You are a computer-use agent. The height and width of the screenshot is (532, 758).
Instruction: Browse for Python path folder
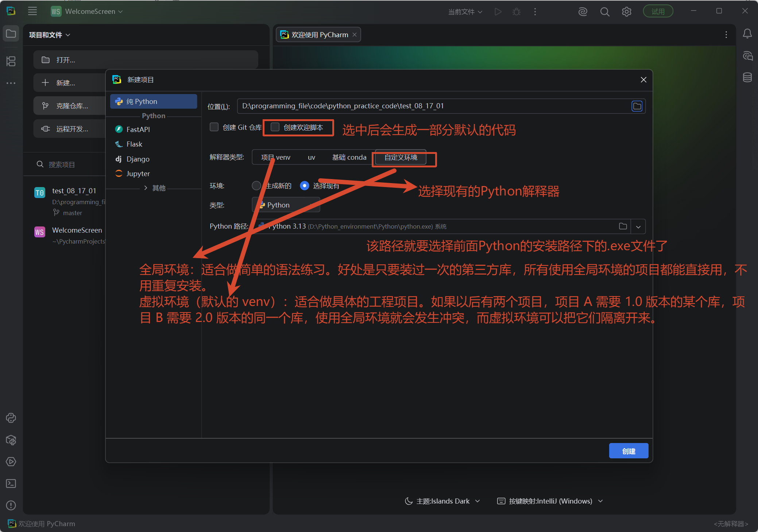[x=623, y=226]
